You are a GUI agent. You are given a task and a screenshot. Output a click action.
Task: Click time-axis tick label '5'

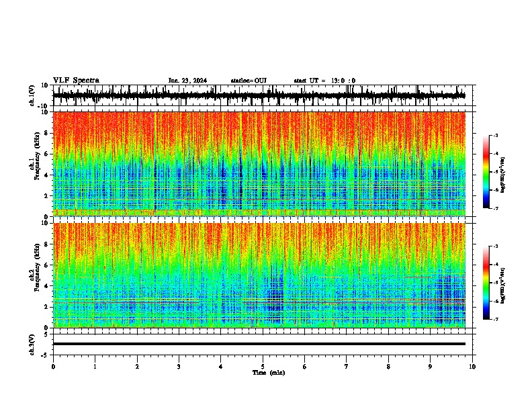tap(263, 367)
